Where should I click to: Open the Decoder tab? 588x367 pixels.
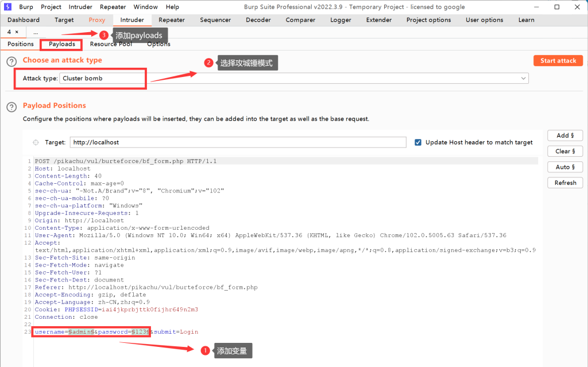click(258, 20)
